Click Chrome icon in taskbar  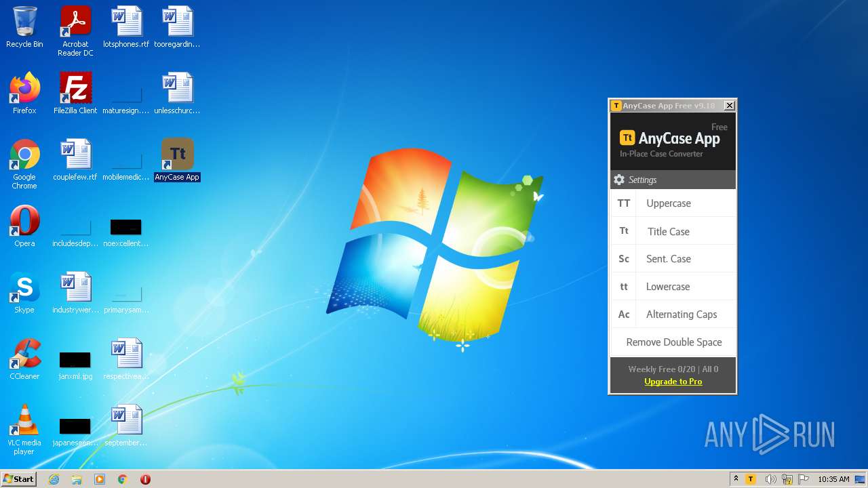(x=123, y=479)
